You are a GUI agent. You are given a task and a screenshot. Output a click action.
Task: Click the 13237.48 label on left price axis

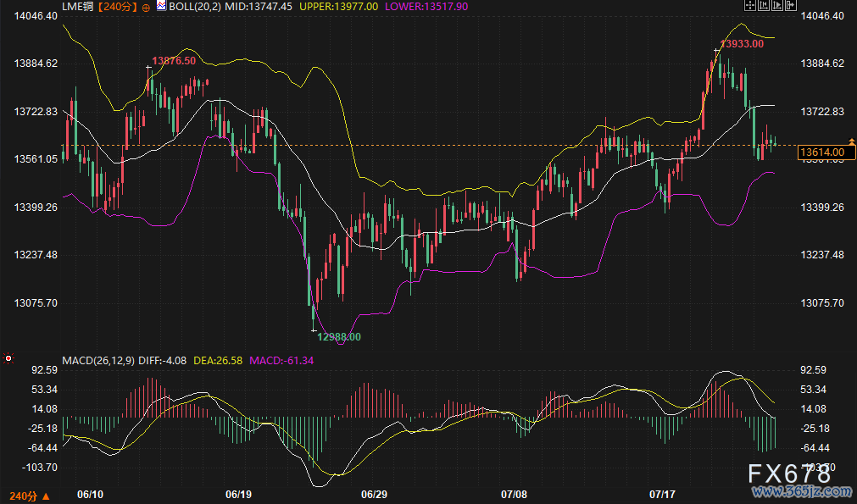36,255
